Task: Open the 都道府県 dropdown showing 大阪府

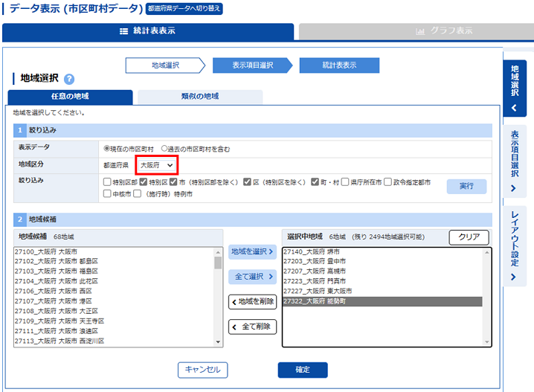Action: [158, 164]
